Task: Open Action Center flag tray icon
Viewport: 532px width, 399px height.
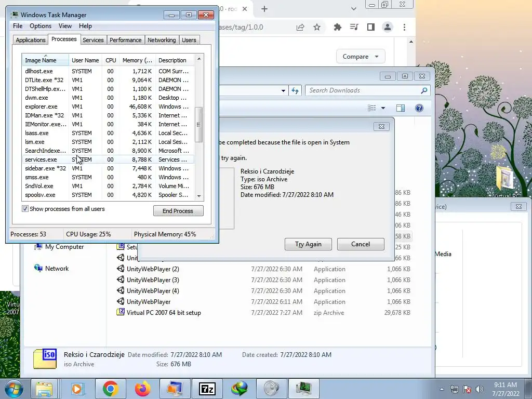Action: [x=467, y=389]
